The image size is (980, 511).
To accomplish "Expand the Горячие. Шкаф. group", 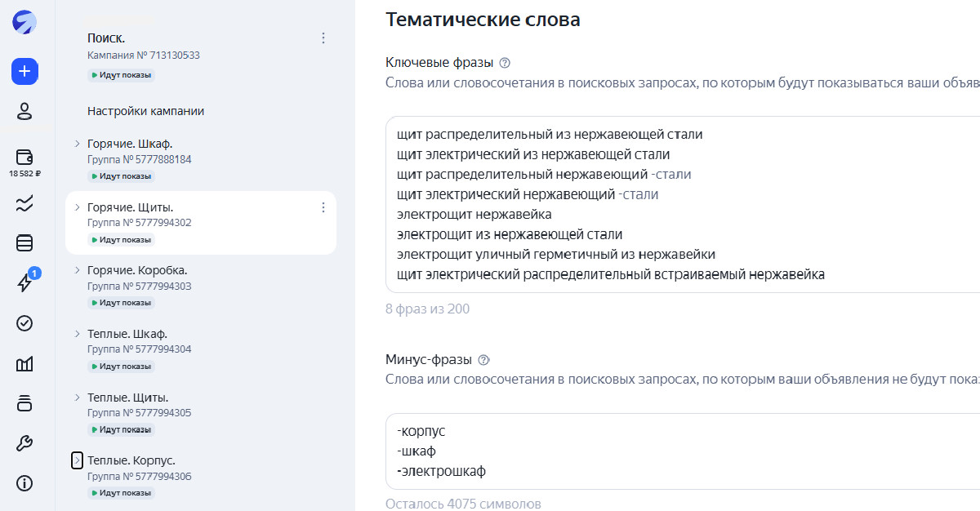I will pos(77,143).
